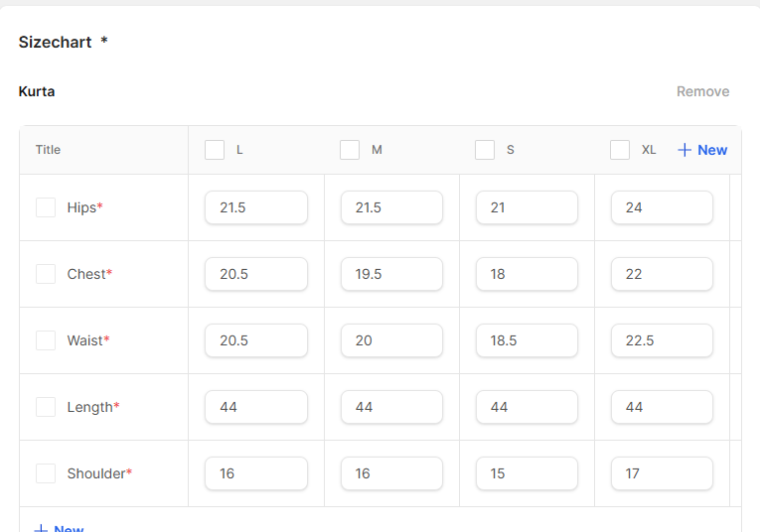Check the Waist row checkbox
The height and width of the screenshot is (532, 760).
(x=46, y=340)
